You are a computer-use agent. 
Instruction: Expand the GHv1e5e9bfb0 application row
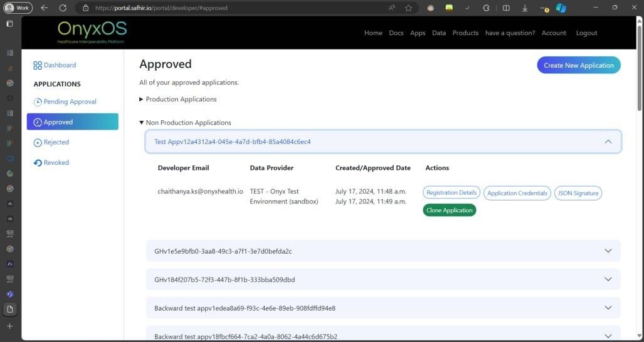(608, 251)
